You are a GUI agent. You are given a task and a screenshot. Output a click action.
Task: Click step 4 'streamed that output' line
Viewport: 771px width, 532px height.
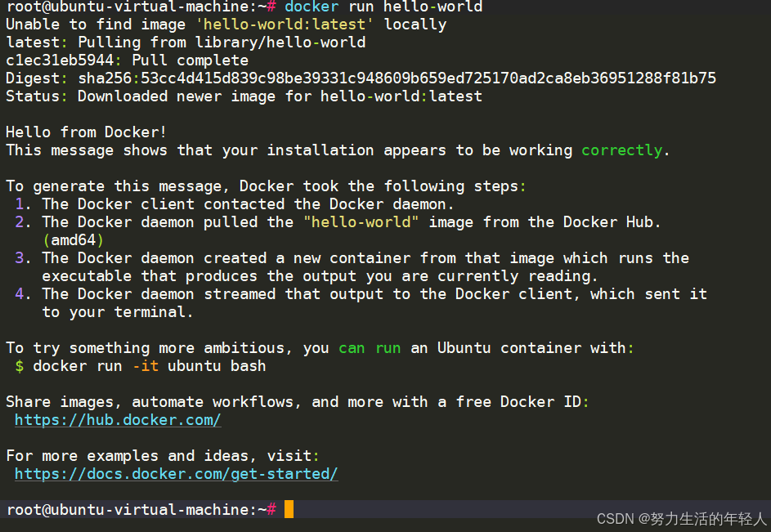click(x=361, y=294)
